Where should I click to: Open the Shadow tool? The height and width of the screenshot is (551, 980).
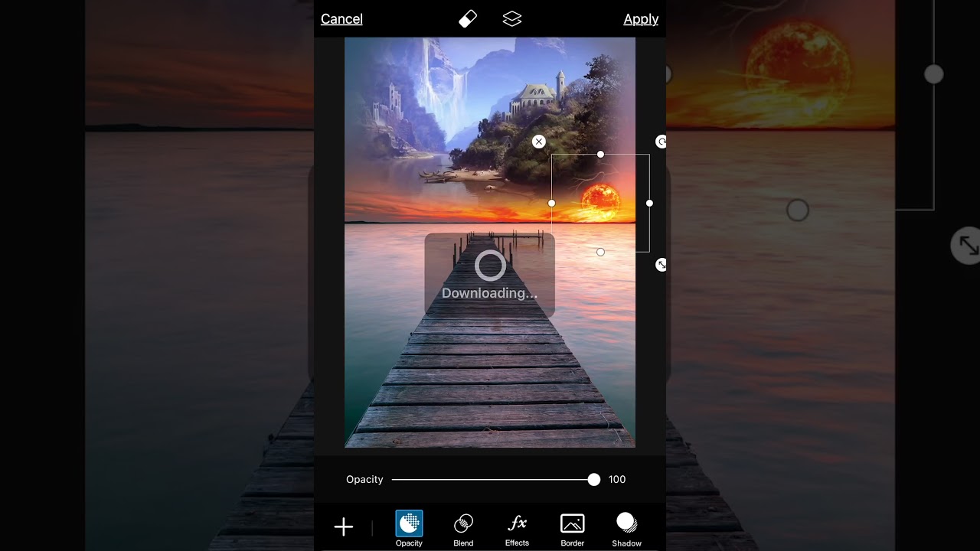626,530
